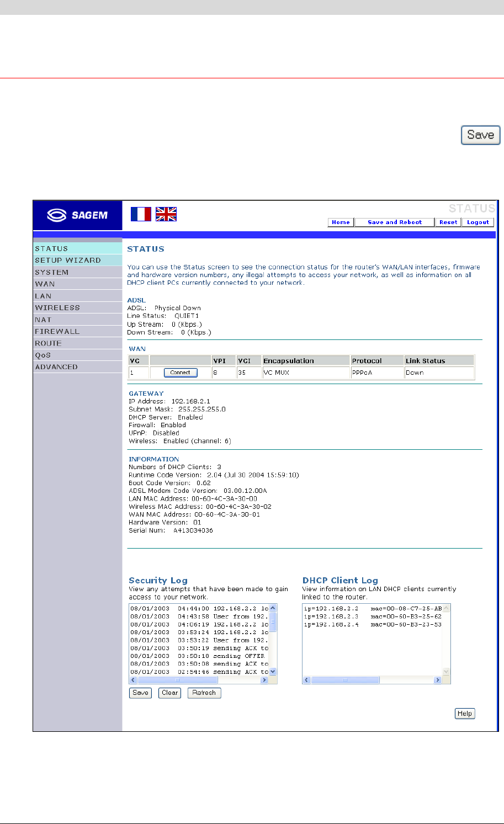Click DHCP Client Log horizontal scroll-right arrow
This screenshot has width=504, height=824.
[x=438, y=680]
